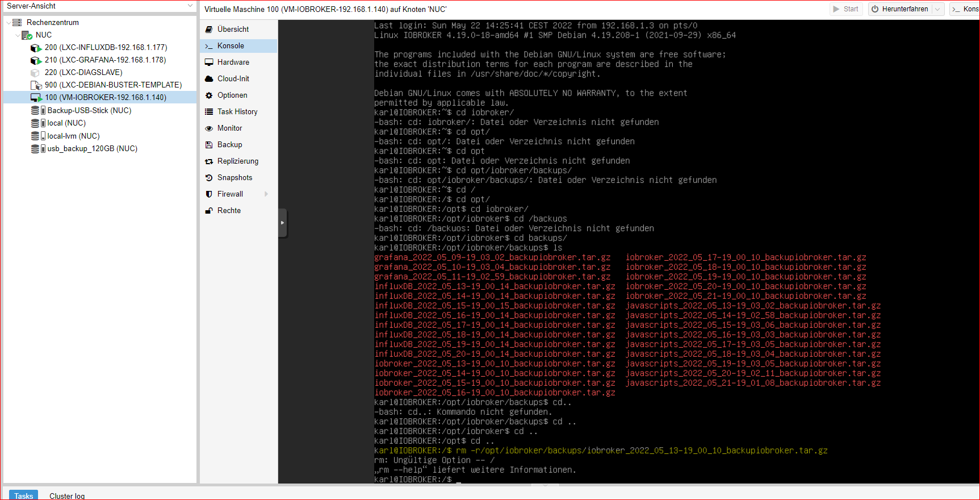980x500 pixels.
Task: Click the container icon for 200 LXC-INFLUXDB
Action: pyautogui.click(x=36, y=48)
